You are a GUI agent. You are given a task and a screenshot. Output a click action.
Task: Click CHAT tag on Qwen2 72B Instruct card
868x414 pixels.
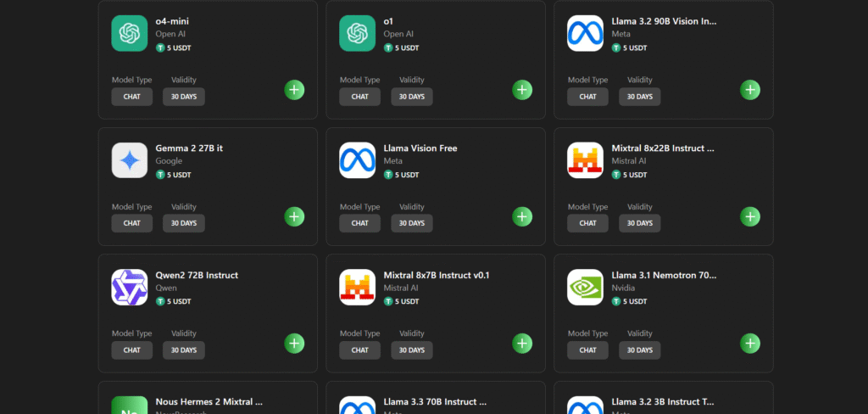pyautogui.click(x=131, y=350)
